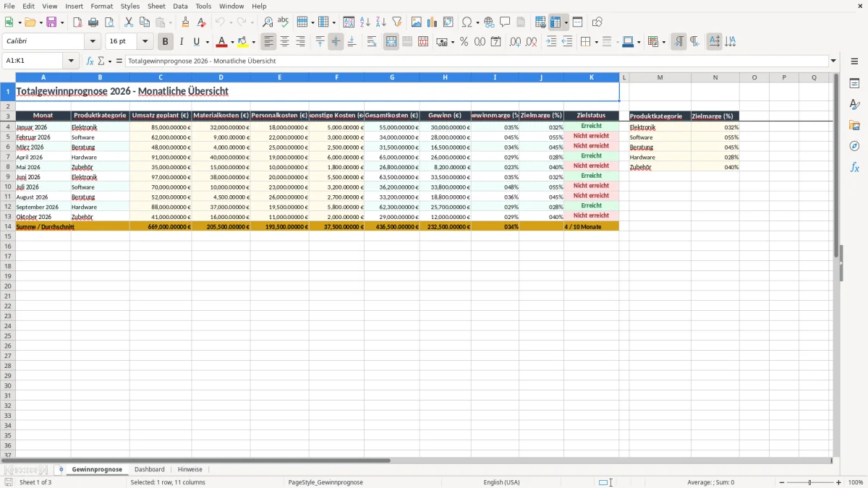
Task: Open the Function Wizard fx icon
Action: (90, 61)
